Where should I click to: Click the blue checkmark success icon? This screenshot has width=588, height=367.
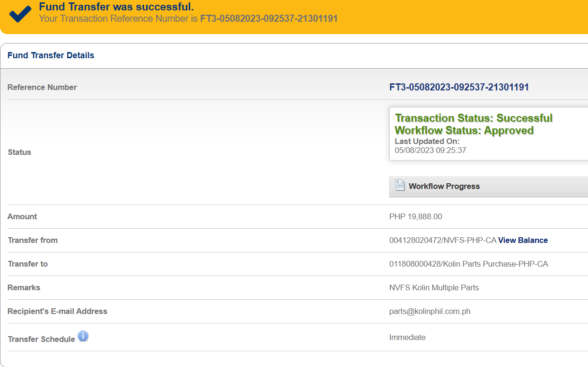point(20,14)
